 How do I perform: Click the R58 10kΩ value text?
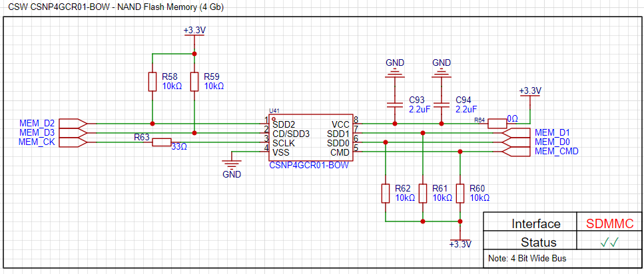[x=172, y=86]
